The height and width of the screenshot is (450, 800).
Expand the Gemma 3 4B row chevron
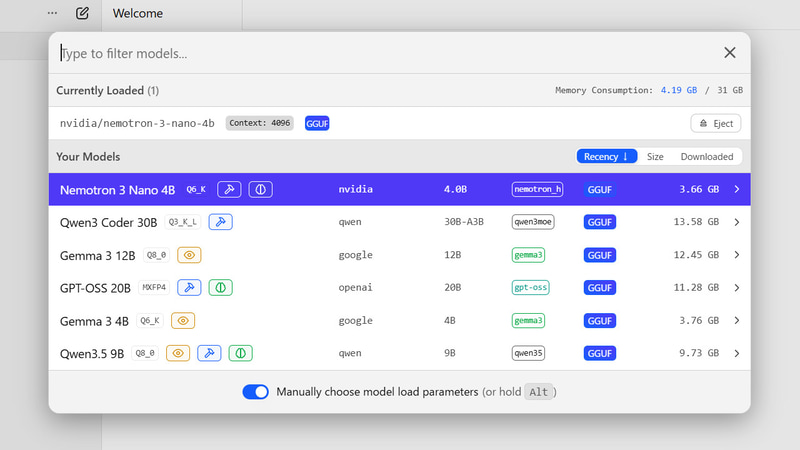tap(737, 320)
